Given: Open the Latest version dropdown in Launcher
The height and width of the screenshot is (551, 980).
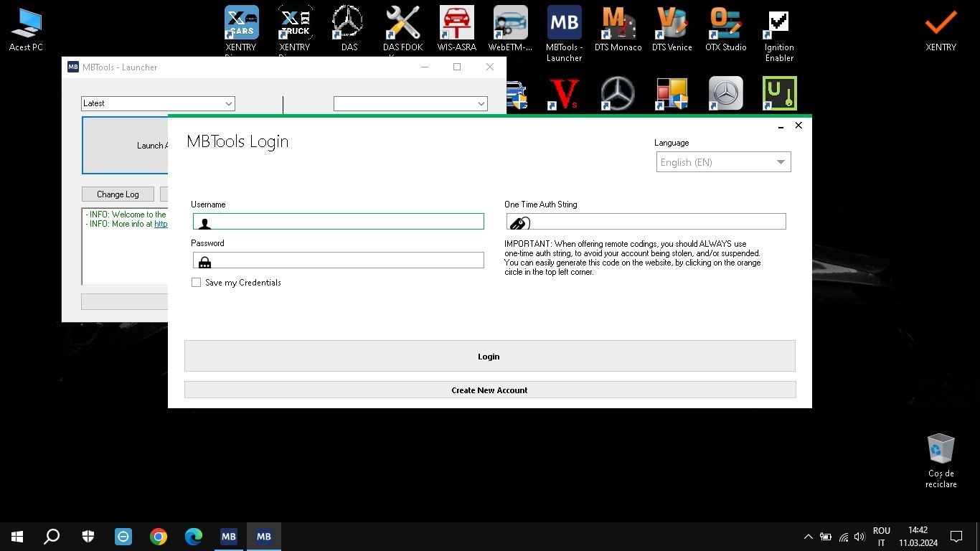Looking at the screenshot, I should coord(158,103).
